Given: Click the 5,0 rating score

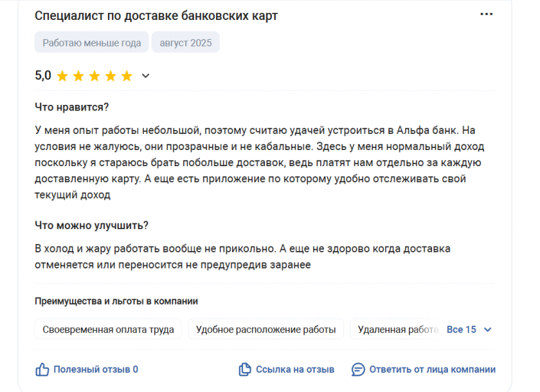Looking at the screenshot, I should 43,75.
